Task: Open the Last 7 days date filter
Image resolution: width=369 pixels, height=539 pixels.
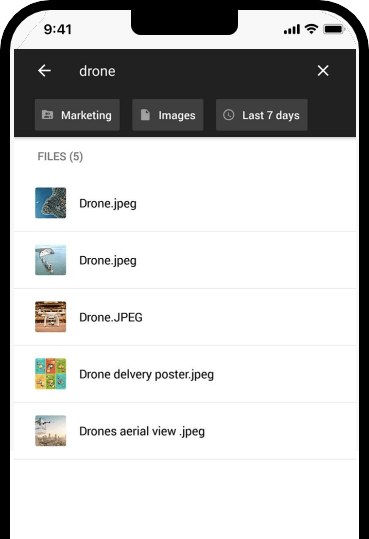Action: click(262, 115)
